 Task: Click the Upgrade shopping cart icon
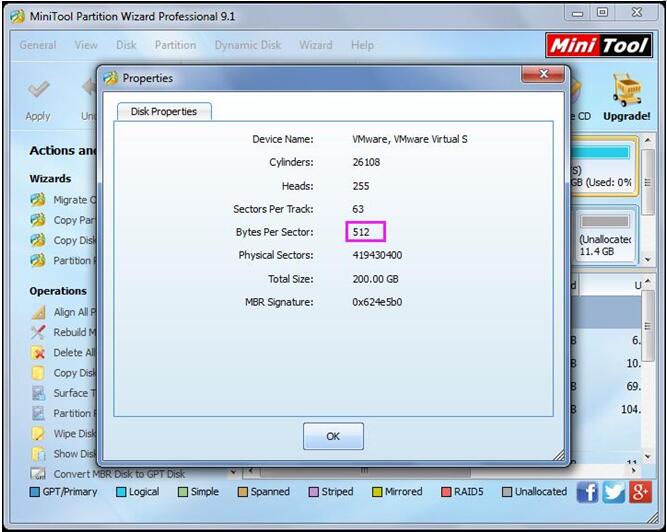pos(627,90)
